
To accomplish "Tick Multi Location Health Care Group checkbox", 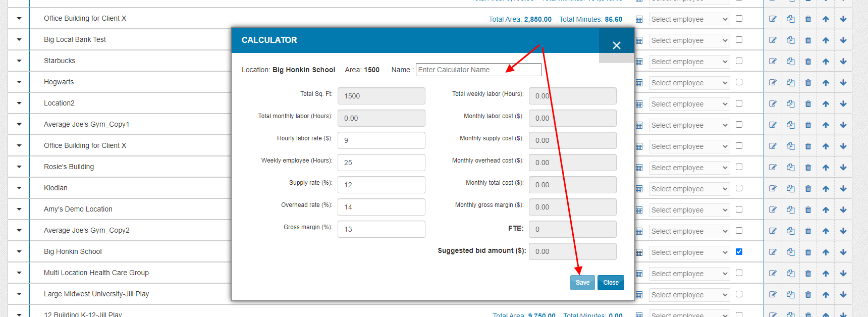I will click(739, 273).
